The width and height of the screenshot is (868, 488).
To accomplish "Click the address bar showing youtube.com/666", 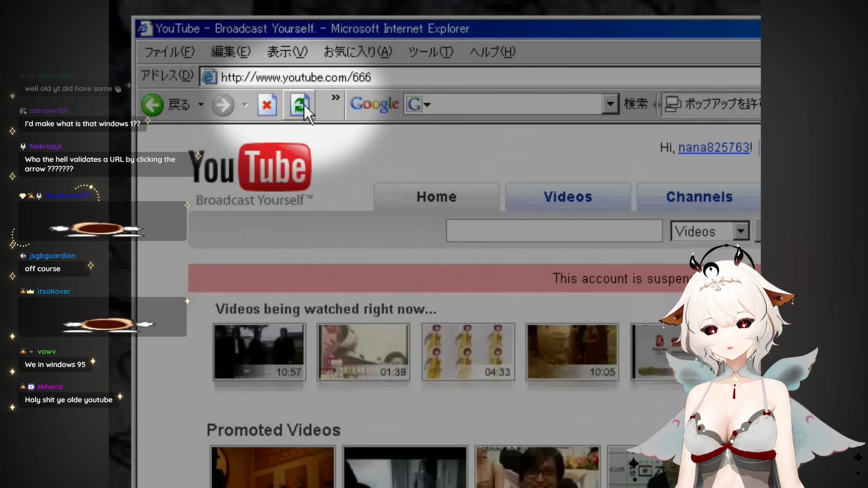I will coord(480,78).
